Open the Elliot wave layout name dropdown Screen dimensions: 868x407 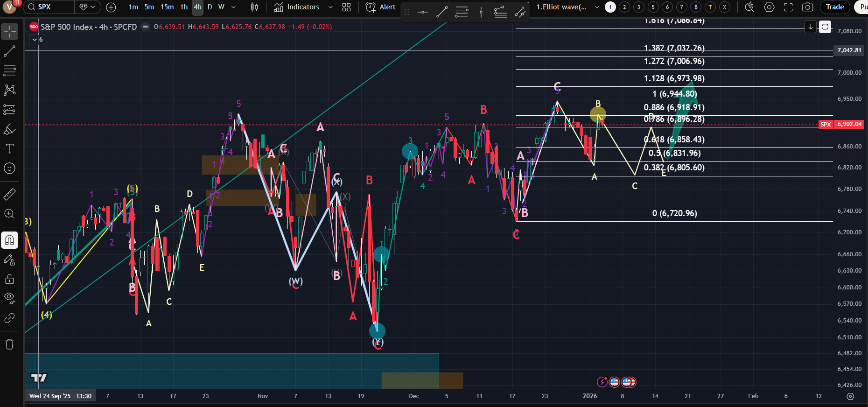coord(597,7)
